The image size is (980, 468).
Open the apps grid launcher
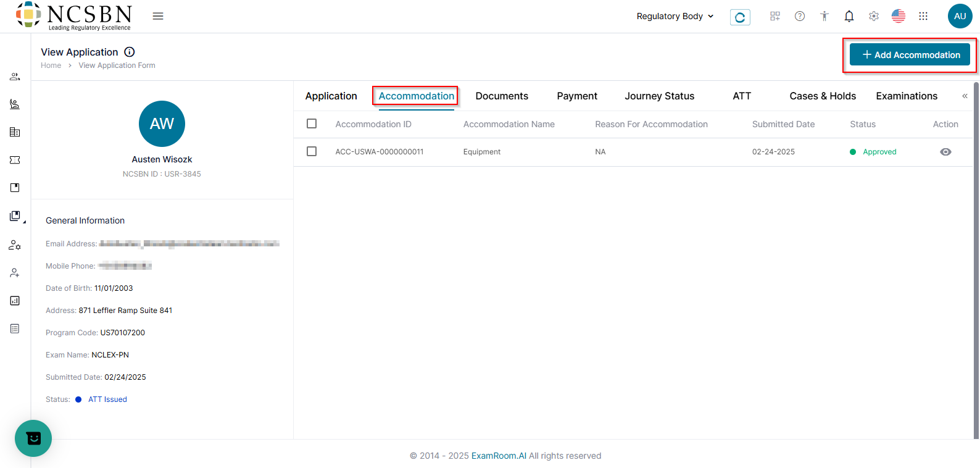[923, 16]
